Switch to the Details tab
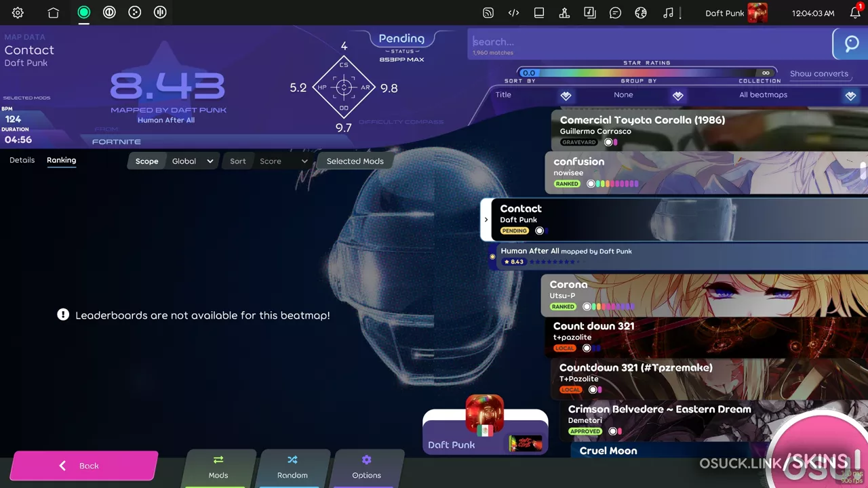This screenshot has width=868, height=488. [x=22, y=161]
